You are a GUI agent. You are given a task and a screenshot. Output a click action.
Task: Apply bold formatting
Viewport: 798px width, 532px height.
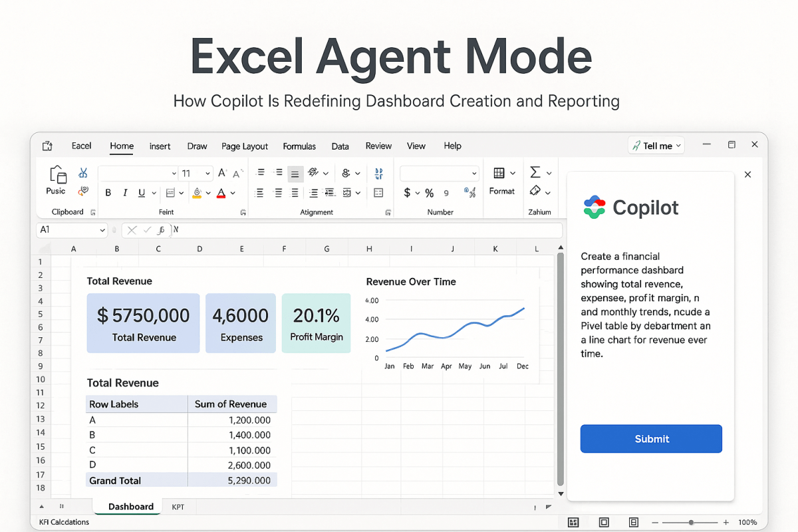(108, 192)
